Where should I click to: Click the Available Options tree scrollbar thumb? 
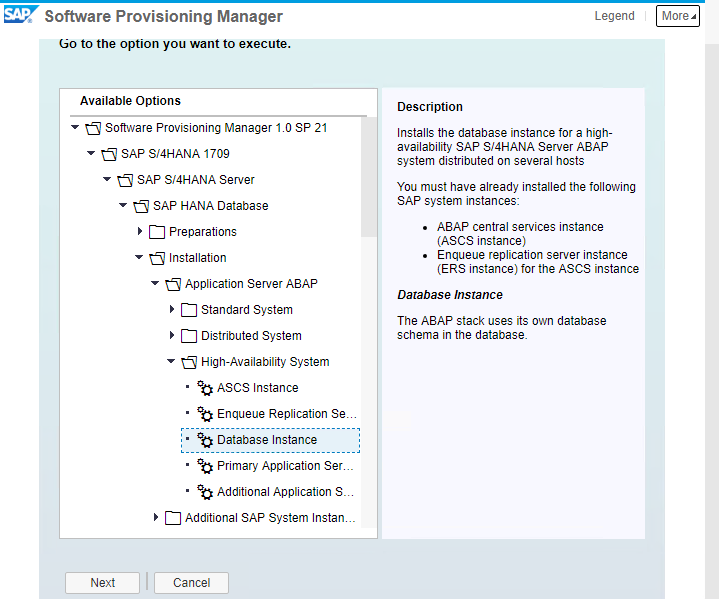(369, 177)
